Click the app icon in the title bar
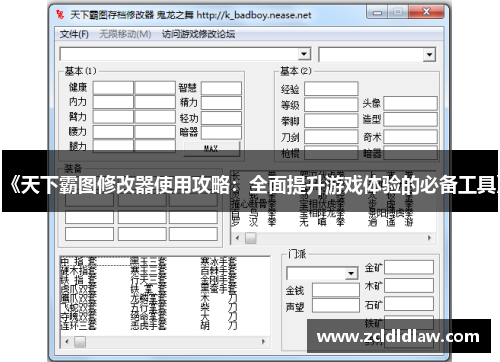 pyautogui.click(x=60, y=14)
